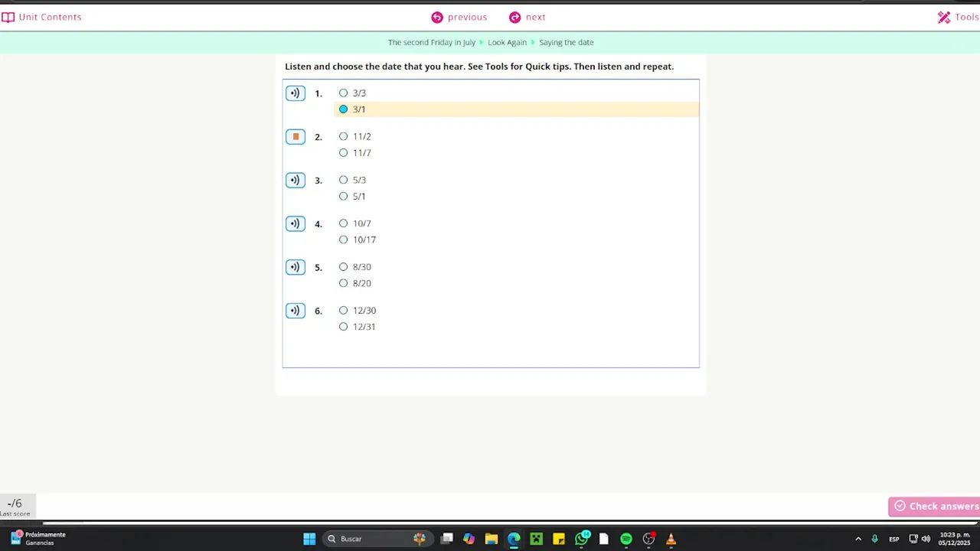Screen dimensions: 980x551
Task: Switch to Microsoft Edge in the taskbar
Action: [514, 539]
